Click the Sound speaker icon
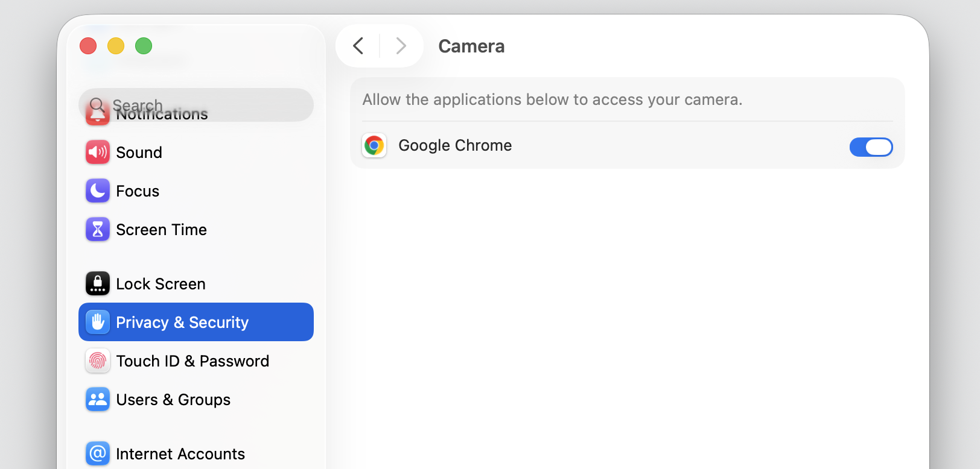Viewport: 980px width, 469px height. tap(98, 153)
